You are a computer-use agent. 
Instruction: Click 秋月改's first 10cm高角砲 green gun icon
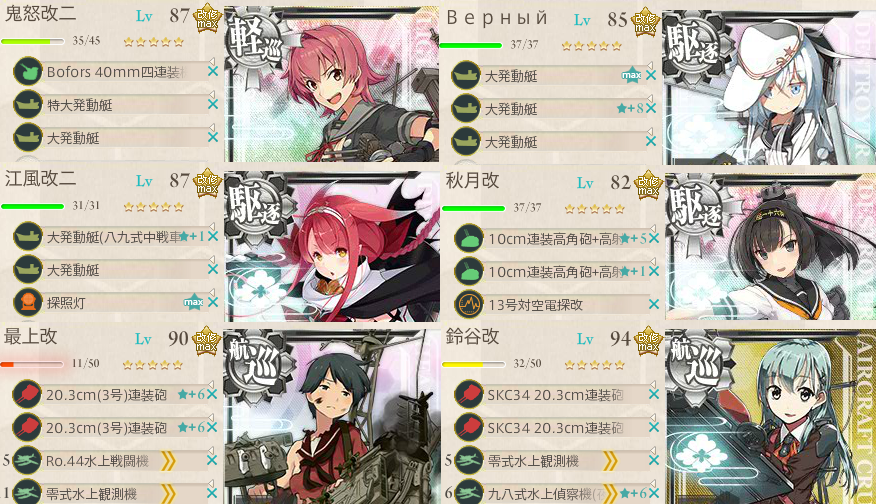468,239
